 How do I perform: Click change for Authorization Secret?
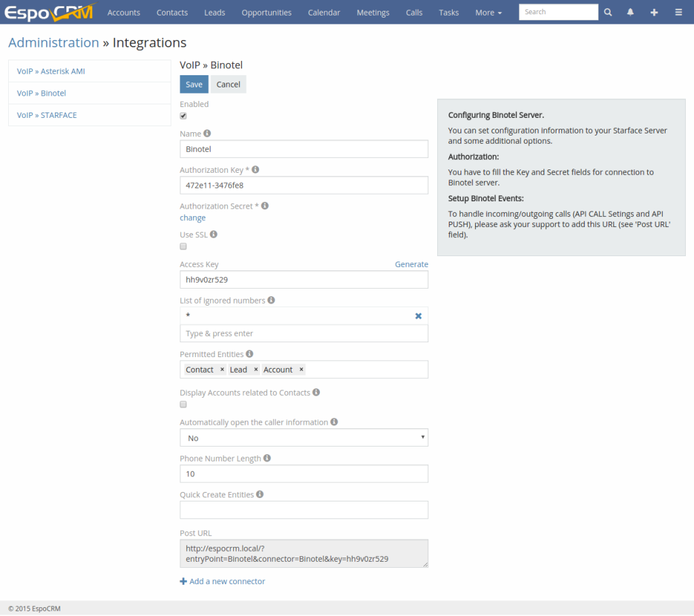click(x=192, y=218)
